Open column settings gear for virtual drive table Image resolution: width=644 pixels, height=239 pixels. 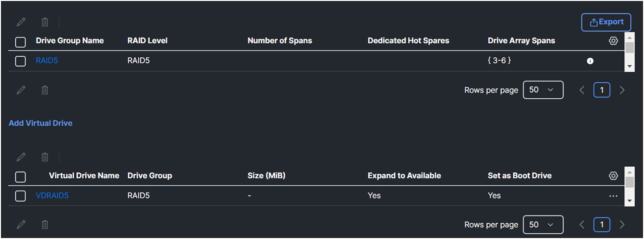pos(613,176)
